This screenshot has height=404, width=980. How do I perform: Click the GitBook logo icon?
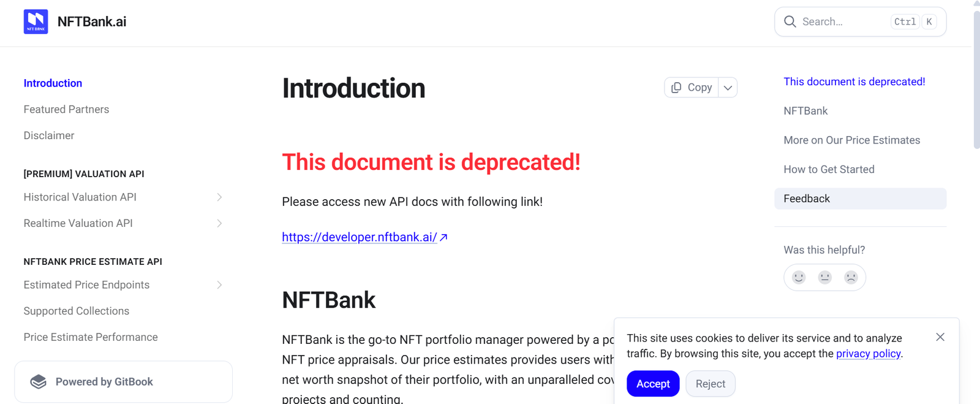click(39, 382)
